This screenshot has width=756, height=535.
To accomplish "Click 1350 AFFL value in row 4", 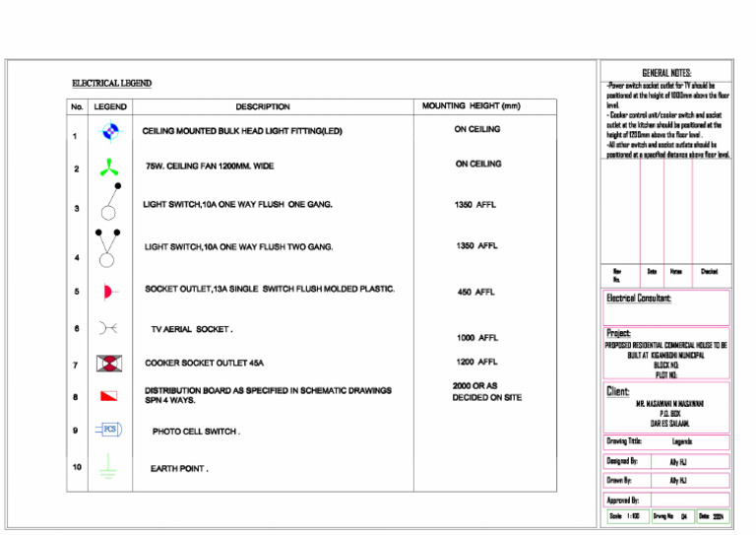I will click(476, 245).
